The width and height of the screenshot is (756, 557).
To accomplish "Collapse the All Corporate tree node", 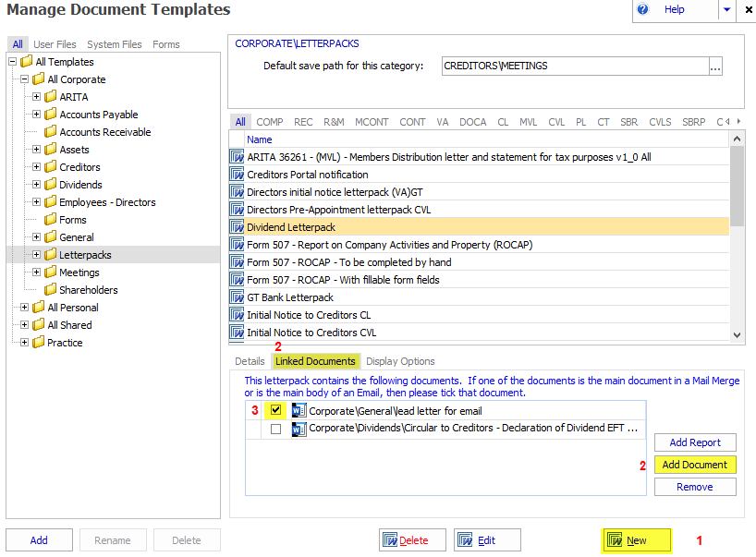I will pyautogui.click(x=25, y=79).
